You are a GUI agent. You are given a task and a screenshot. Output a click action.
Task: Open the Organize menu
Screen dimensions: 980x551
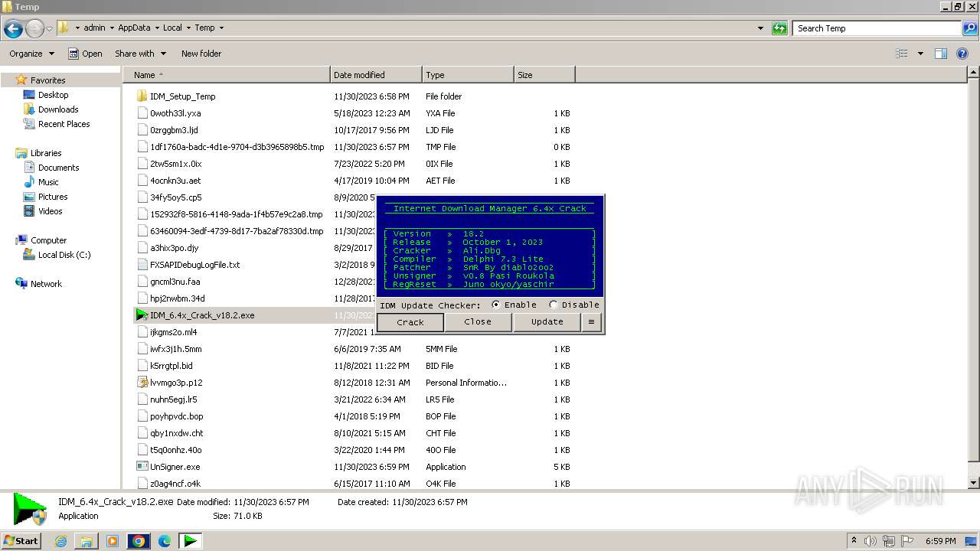tap(31, 54)
